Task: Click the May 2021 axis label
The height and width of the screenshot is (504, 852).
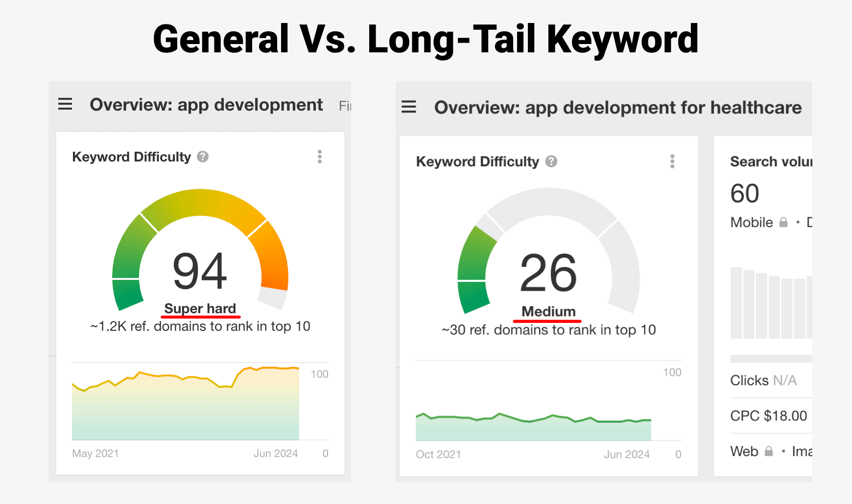Action: click(95, 454)
